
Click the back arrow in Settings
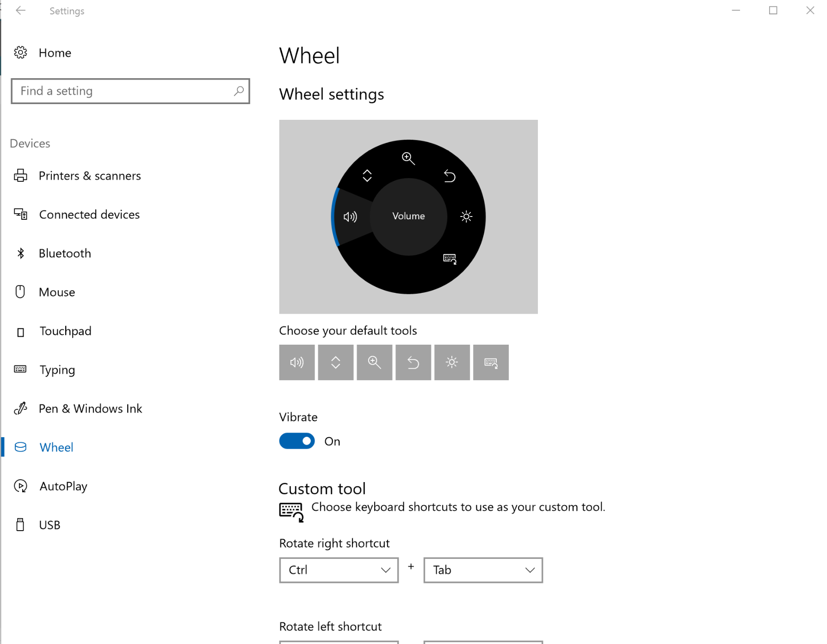point(20,11)
